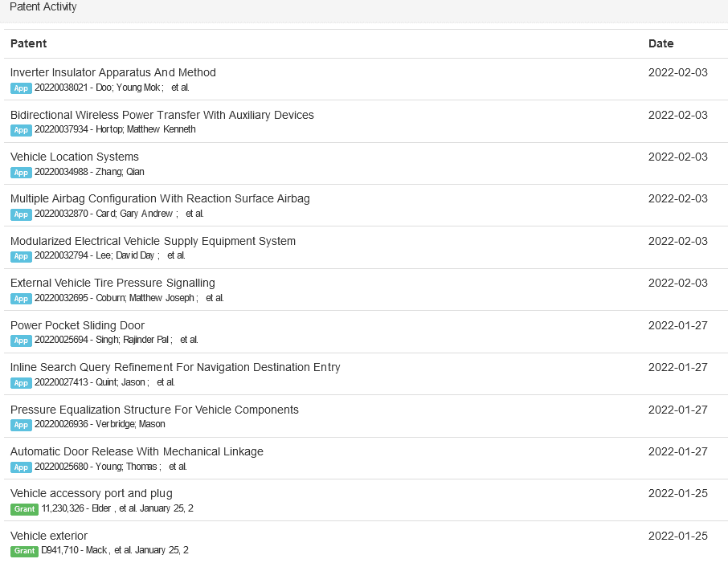The height and width of the screenshot is (563, 728).
Task: Click date 2022-01-27 in Inline Search Query row
Action: tap(678, 367)
